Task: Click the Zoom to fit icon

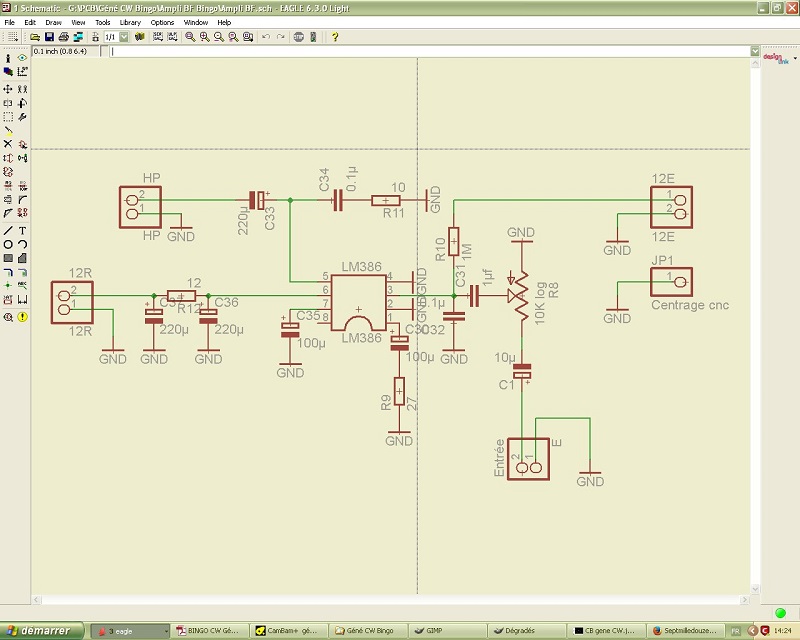Action: point(189,37)
